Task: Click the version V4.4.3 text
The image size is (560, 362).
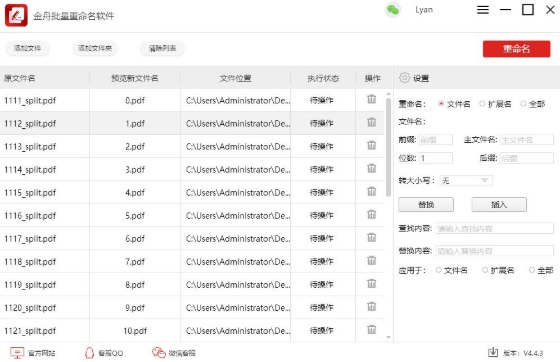Action: point(533,353)
